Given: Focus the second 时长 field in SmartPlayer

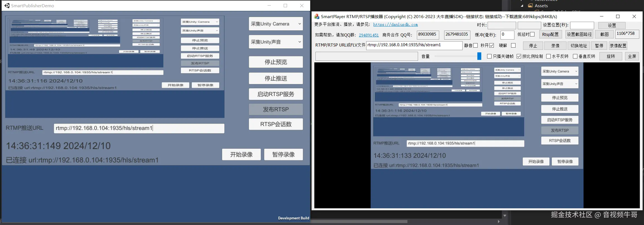Looking at the screenshot, I should [x=529, y=26].
